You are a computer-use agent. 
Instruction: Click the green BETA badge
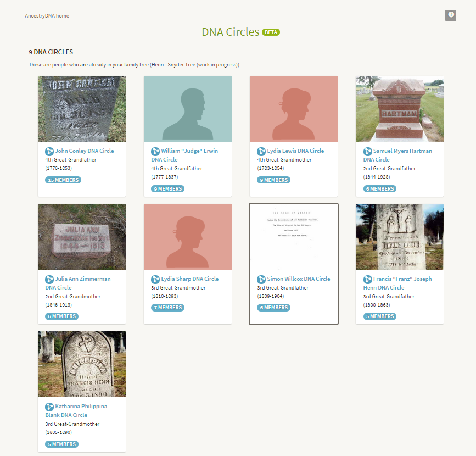[x=271, y=32]
